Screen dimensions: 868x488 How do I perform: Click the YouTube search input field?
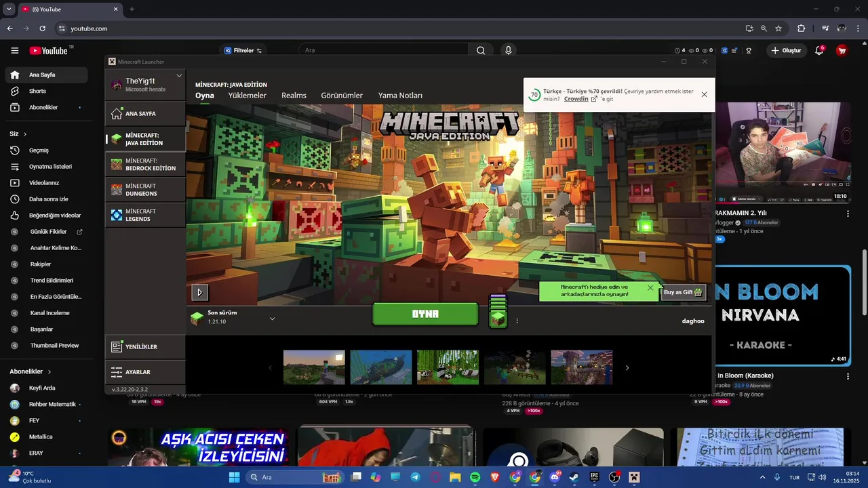pos(383,50)
